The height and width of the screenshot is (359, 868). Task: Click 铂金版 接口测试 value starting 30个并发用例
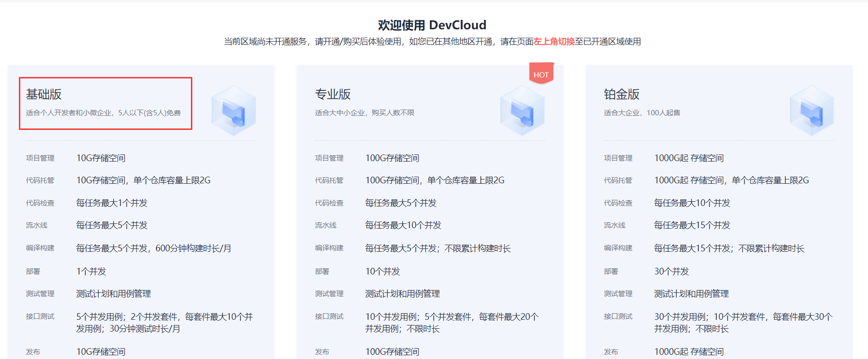744,323
